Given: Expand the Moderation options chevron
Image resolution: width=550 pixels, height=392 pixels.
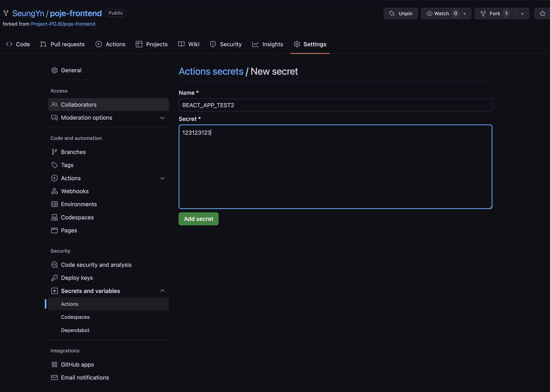Looking at the screenshot, I should click(162, 118).
